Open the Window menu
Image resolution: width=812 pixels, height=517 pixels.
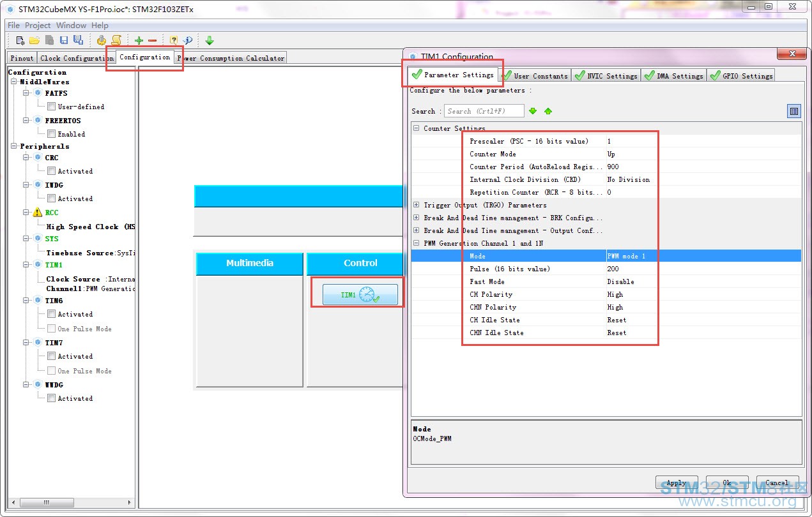71,26
